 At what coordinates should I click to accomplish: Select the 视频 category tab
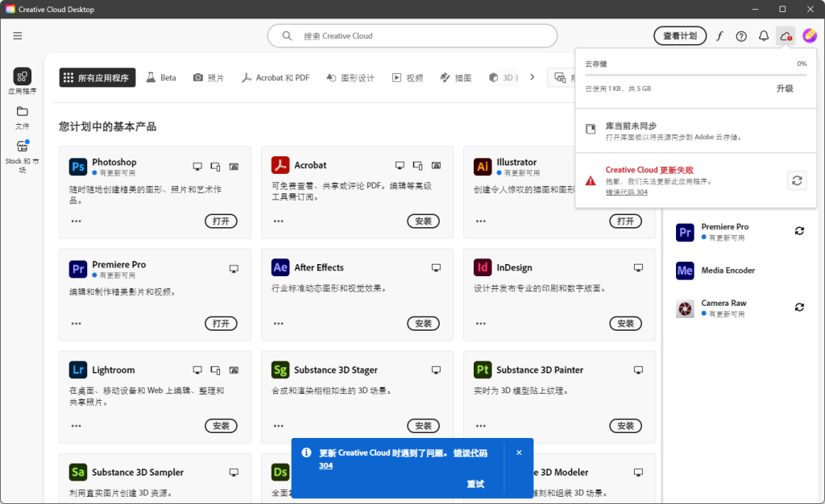coord(408,78)
